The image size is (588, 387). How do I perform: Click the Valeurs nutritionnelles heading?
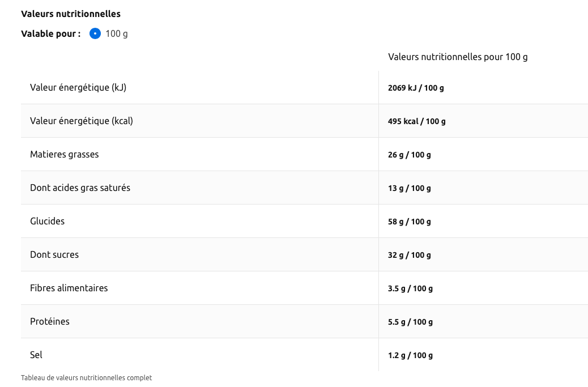71,14
